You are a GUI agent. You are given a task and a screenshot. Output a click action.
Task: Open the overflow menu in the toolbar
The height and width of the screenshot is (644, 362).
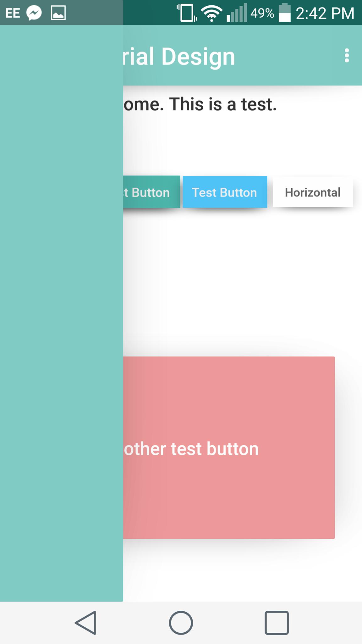(347, 56)
